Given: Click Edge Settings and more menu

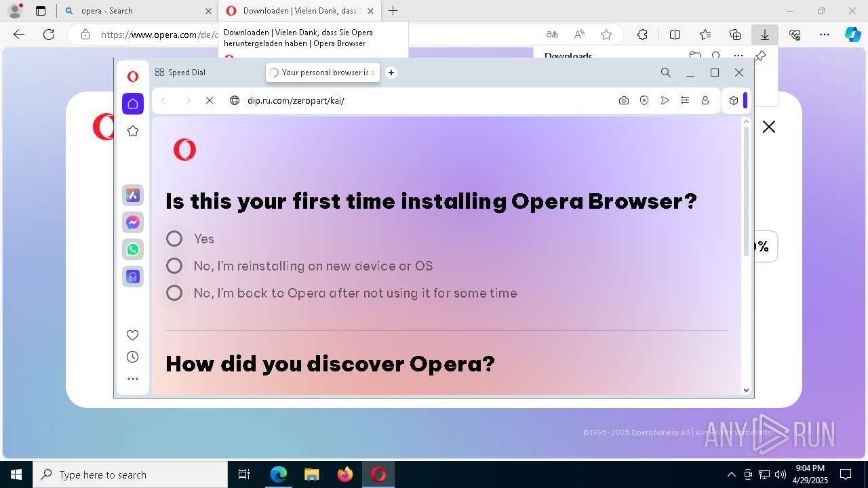Looking at the screenshot, I should coord(824,35).
